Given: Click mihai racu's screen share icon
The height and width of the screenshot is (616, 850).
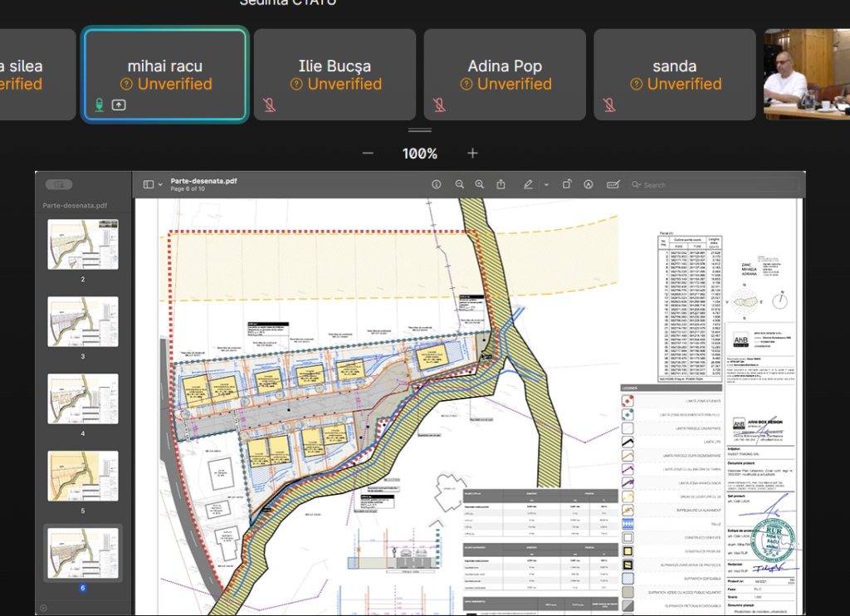Looking at the screenshot, I should [119, 105].
